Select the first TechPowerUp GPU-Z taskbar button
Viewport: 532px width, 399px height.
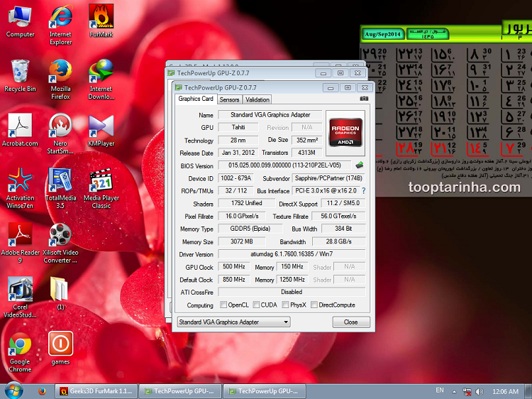pos(180,391)
